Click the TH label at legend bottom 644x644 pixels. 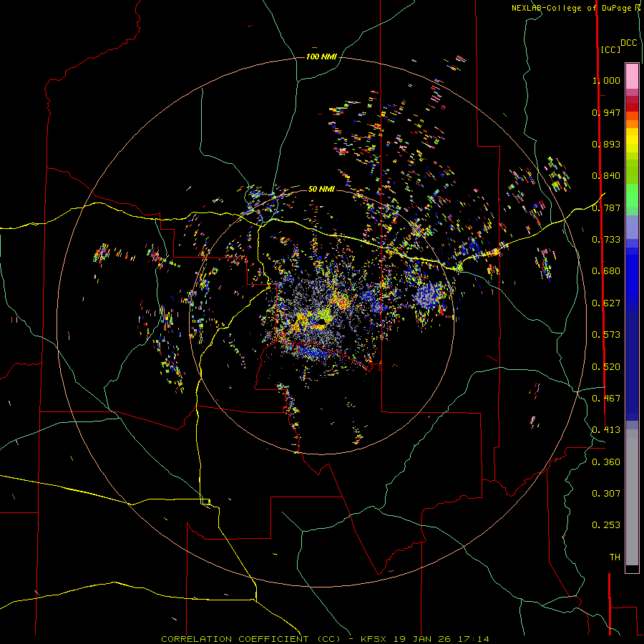(x=615, y=557)
